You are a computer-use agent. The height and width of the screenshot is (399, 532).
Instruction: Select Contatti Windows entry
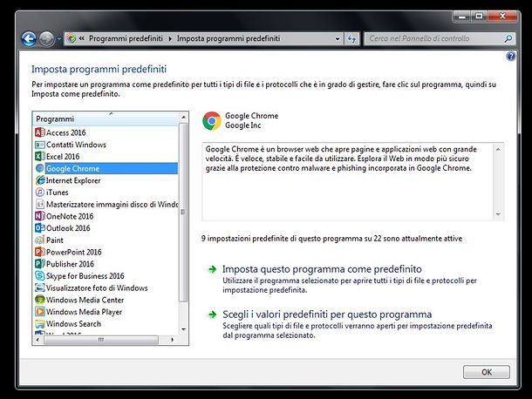[x=76, y=145]
